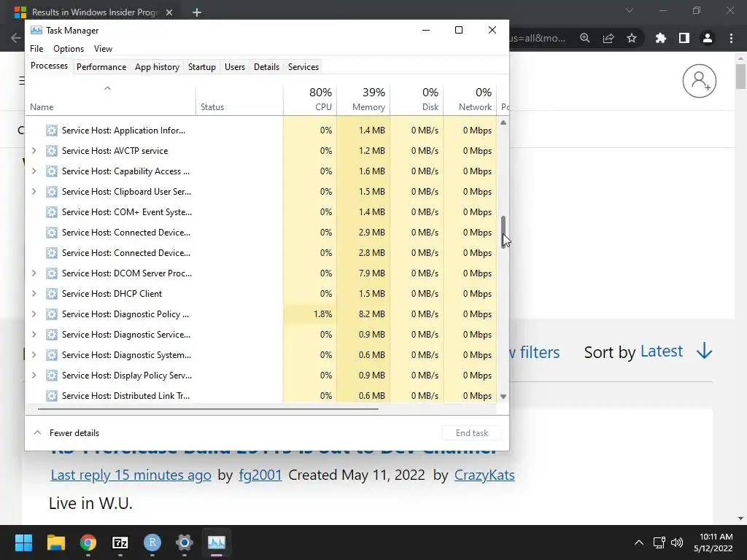Screen dimensions: 747x560
Task: Open the blue R app on taskbar
Action: coord(152,542)
